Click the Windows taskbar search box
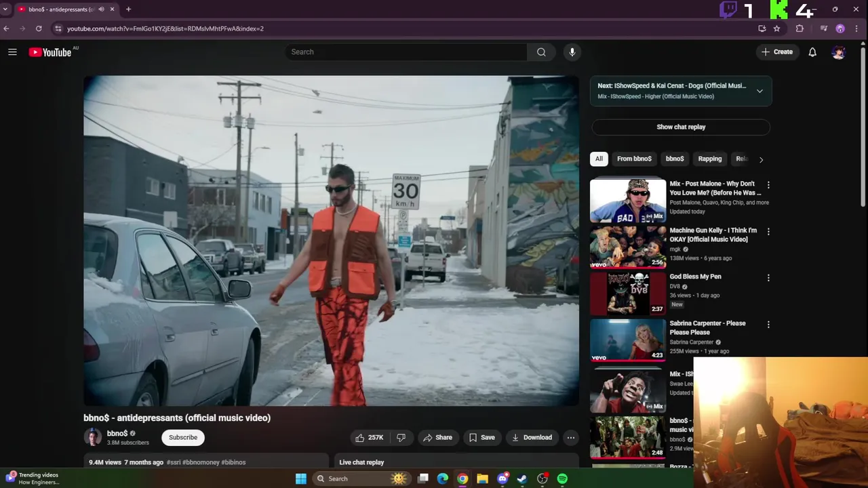This screenshot has height=488, width=868. 361,479
